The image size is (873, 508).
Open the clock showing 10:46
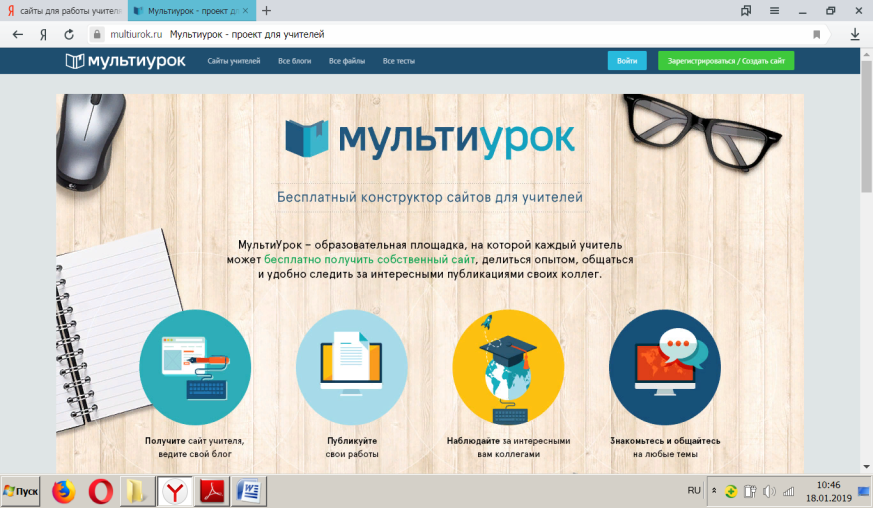(828, 491)
